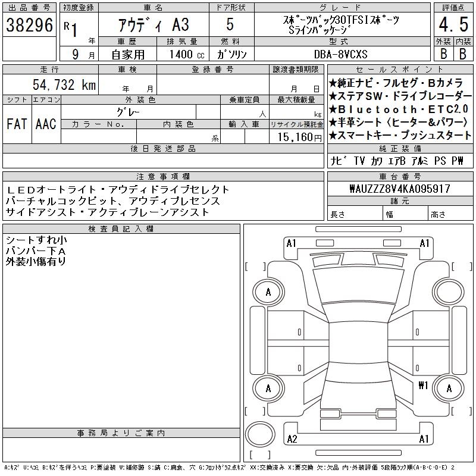Select the registration month value 9
Viewport: 476px width, 476px height.
[x=76, y=54]
